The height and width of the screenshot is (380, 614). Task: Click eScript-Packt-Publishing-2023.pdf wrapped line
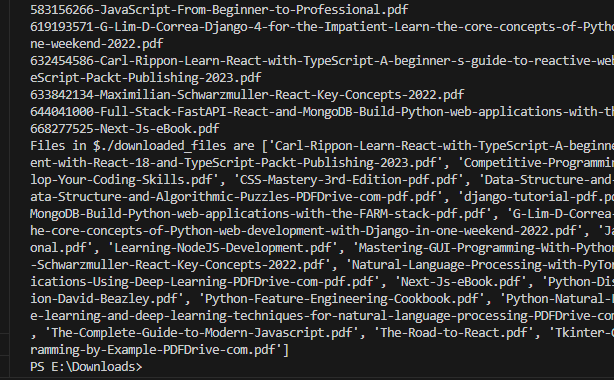(146, 78)
